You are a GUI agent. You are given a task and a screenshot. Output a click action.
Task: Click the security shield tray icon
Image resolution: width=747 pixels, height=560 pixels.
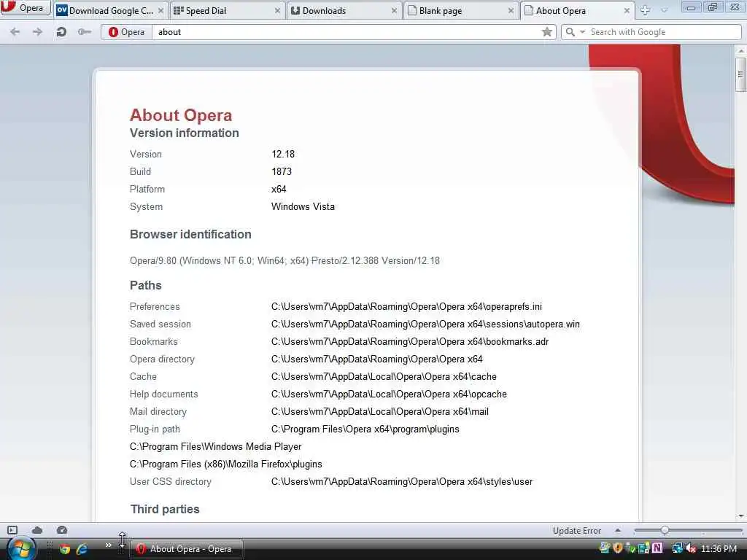point(618,548)
